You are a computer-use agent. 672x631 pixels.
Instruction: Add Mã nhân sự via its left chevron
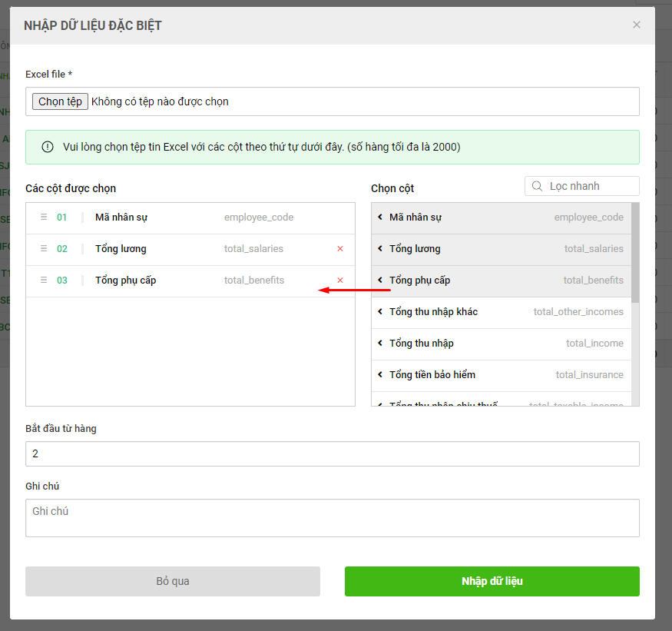(x=379, y=217)
